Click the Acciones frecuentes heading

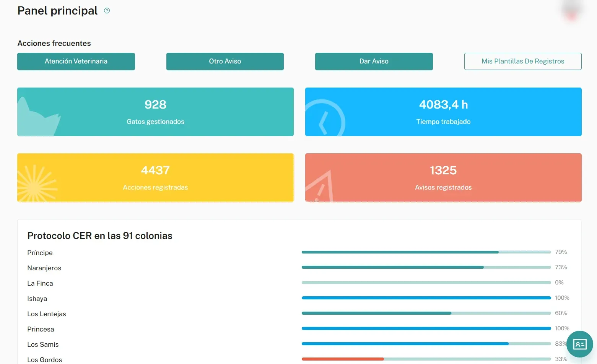coord(54,43)
